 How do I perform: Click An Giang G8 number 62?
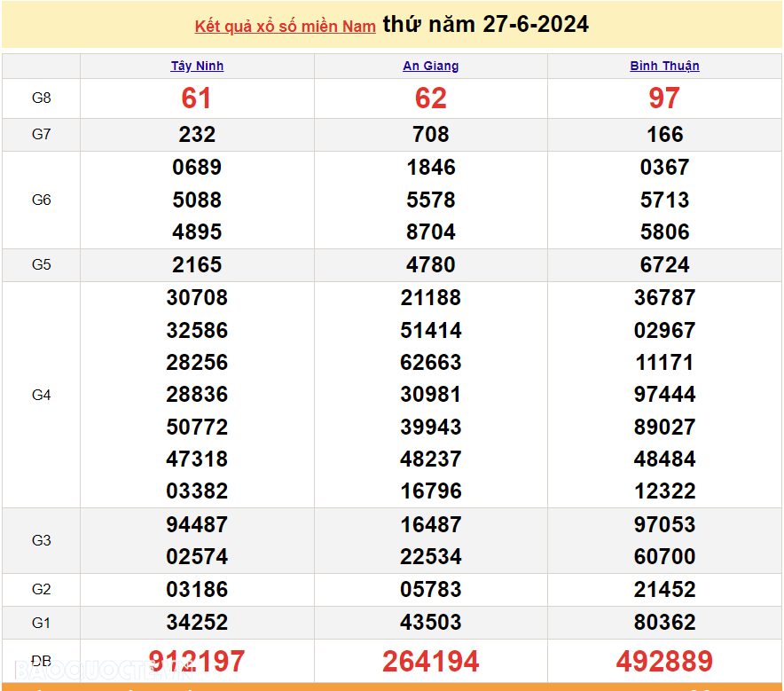click(430, 98)
